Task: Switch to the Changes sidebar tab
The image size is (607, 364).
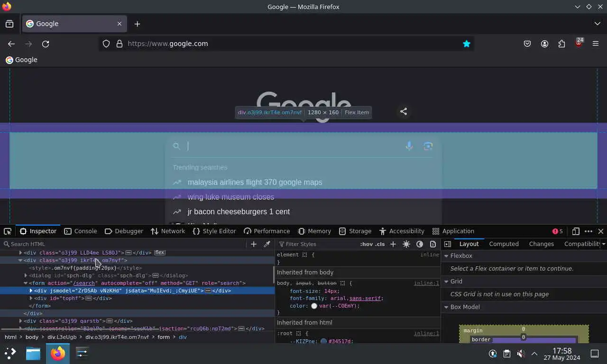Action: point(541,244)
